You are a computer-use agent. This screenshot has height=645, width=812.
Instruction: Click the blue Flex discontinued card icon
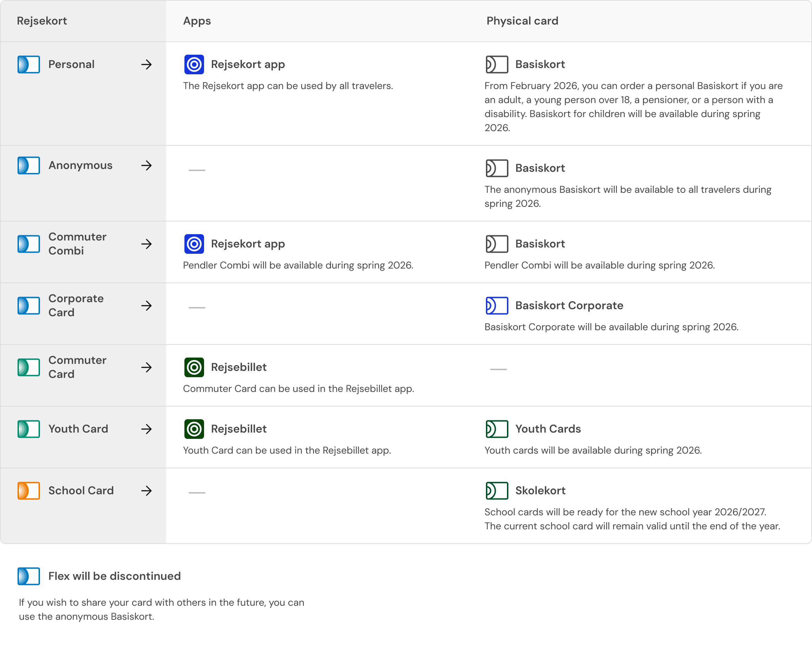pos(29,576)
